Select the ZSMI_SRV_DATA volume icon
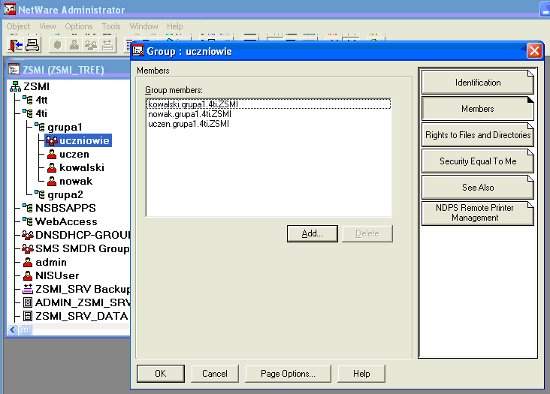This screenshot has height=394, width=550. pyautogui.click(x=27, y=316)
